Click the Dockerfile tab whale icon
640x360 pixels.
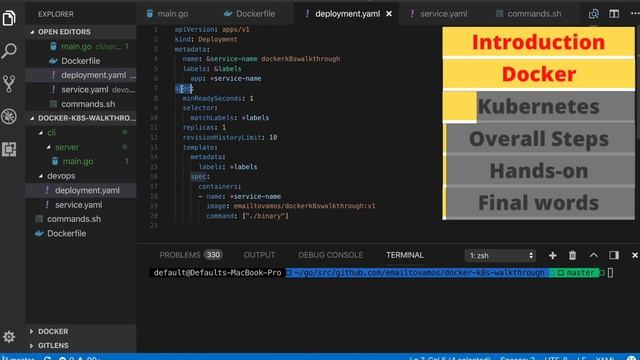[228, 13]
